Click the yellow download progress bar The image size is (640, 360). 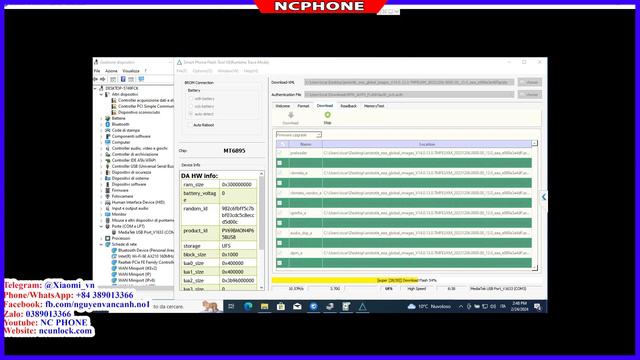345,280
